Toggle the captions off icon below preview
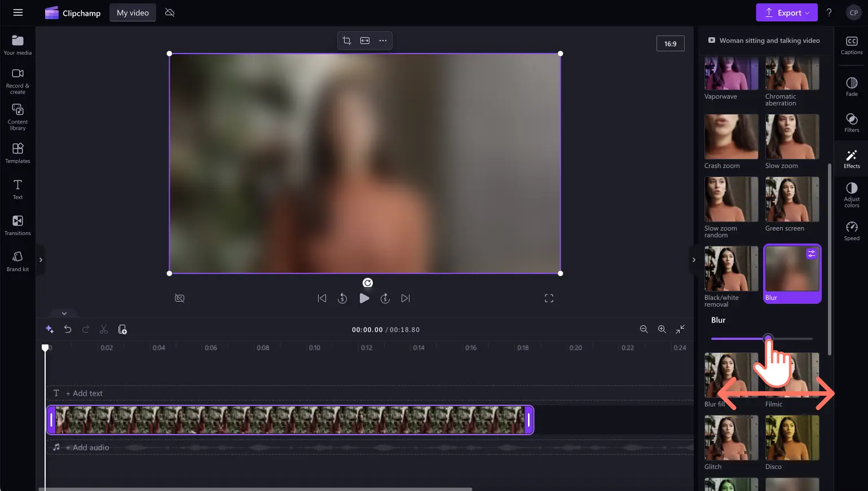 coord(180,298)
